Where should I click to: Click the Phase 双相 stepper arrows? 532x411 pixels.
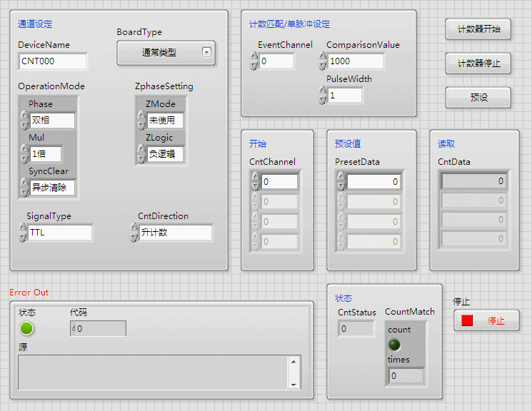tap(25, 121)
